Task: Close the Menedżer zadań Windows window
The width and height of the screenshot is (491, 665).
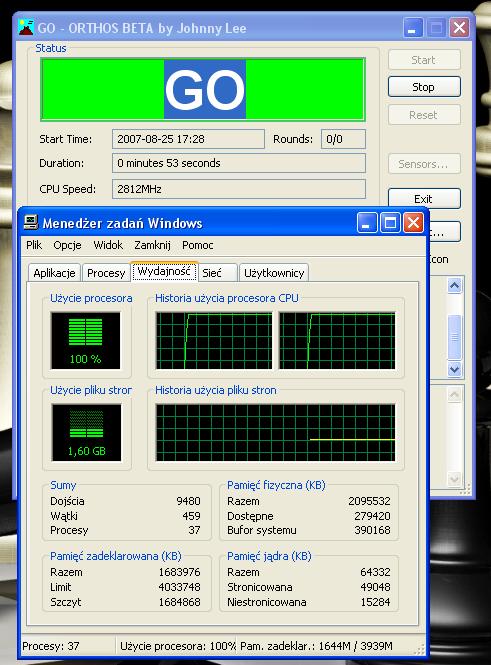Action: pos(413,223)
